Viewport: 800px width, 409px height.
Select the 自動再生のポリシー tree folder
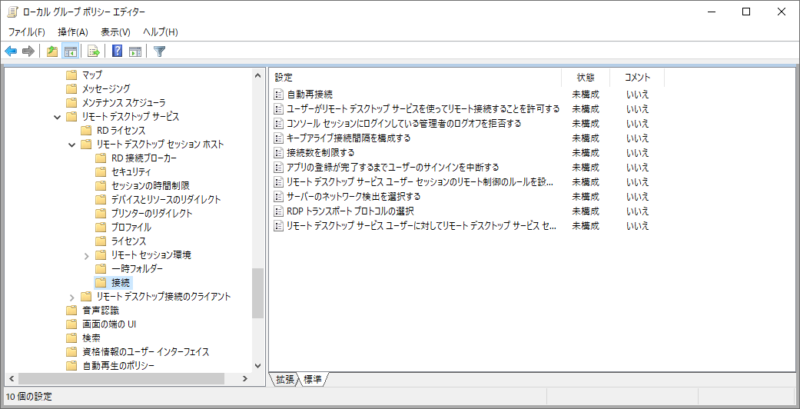click(x=118, y=366)
